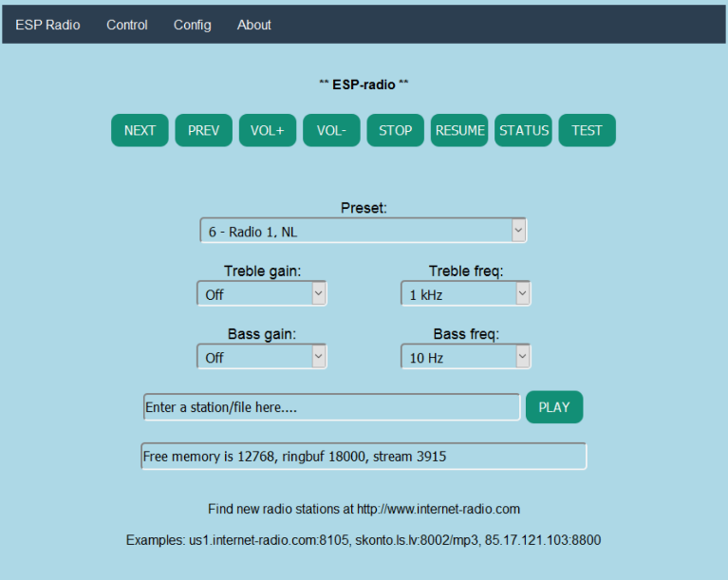728x580 pixels.
Task: Focus the station/file entry field
Action: (331, 407)
